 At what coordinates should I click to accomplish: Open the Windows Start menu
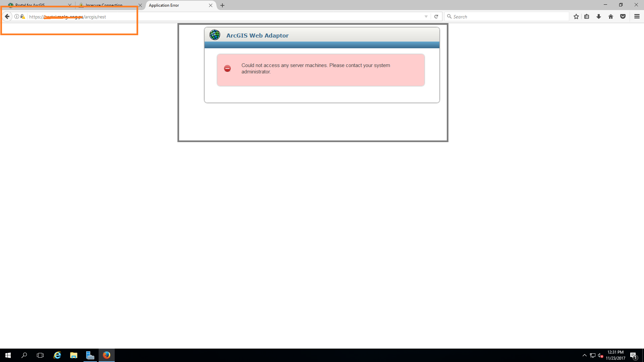[8, 355]
